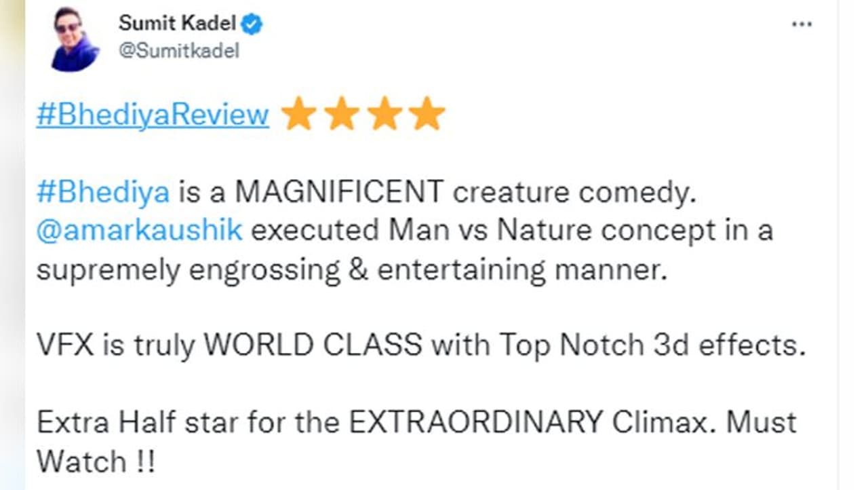
Task: Open the @Sumitkadel handle link
Action: pyautogui.click(x=179, y=51)
